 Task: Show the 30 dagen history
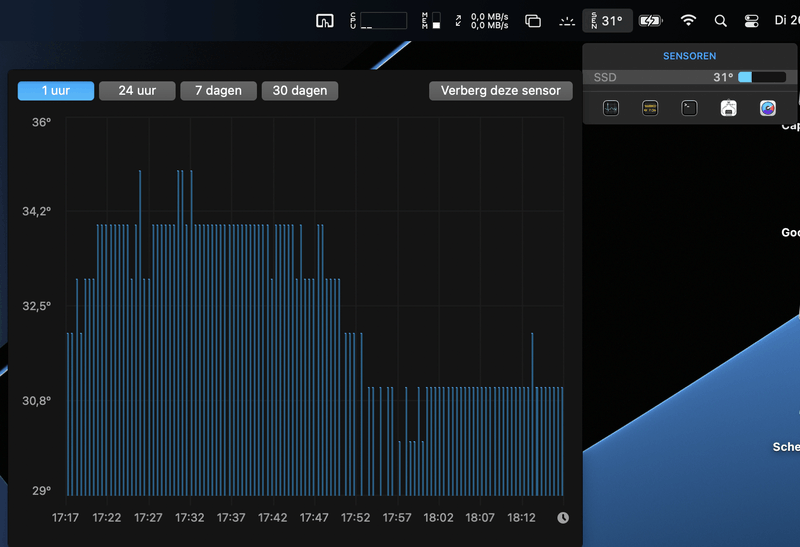pyautogui.click(x=300, y=91)
